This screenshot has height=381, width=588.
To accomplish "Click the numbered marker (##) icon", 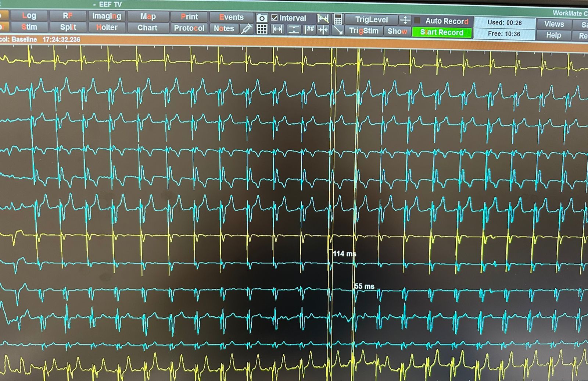I will (309, 29).
